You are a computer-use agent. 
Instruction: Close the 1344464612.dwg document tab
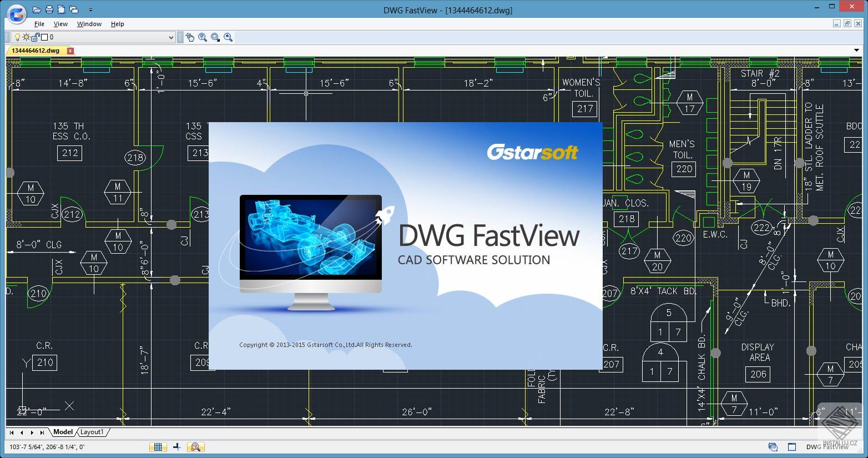69,50
